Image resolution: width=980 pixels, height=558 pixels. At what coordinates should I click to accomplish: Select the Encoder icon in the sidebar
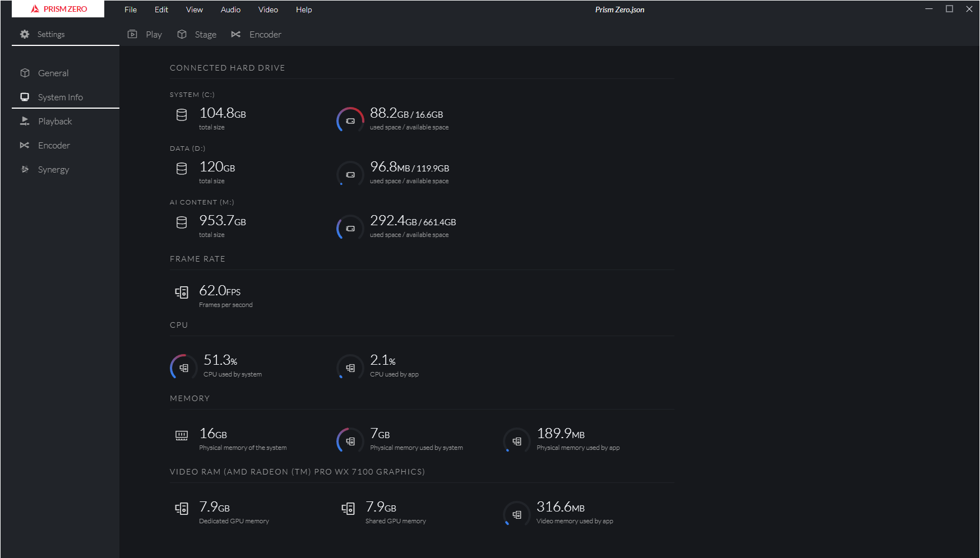coord(25,145)
